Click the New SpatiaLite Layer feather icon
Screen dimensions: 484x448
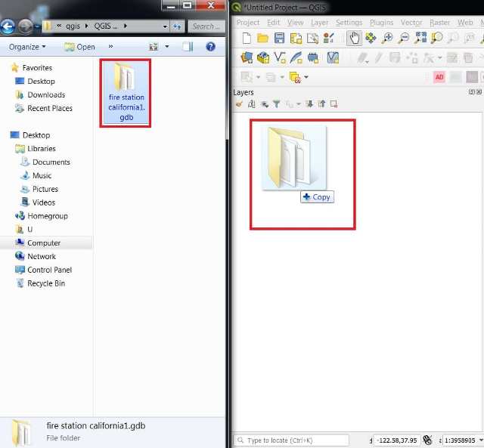coord(296,57)
